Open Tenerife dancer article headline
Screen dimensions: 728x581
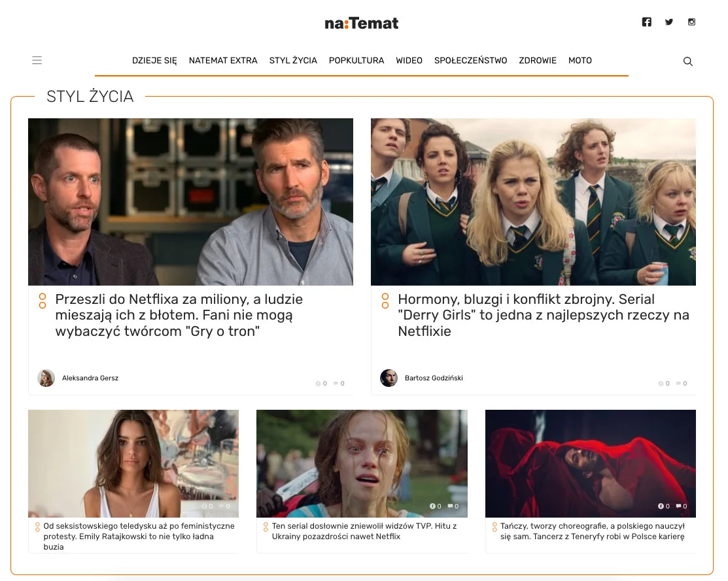point(593,531)
